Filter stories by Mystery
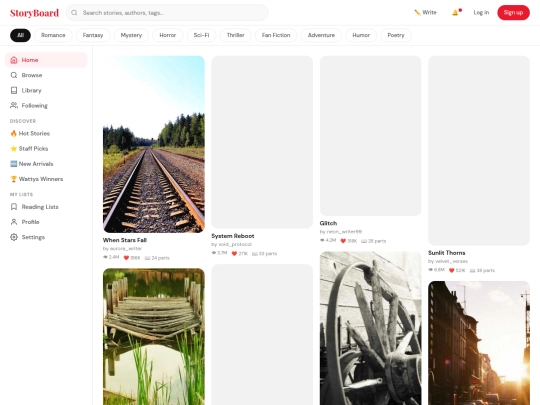This screenshot has height=405, width=540. pos(131,35)
